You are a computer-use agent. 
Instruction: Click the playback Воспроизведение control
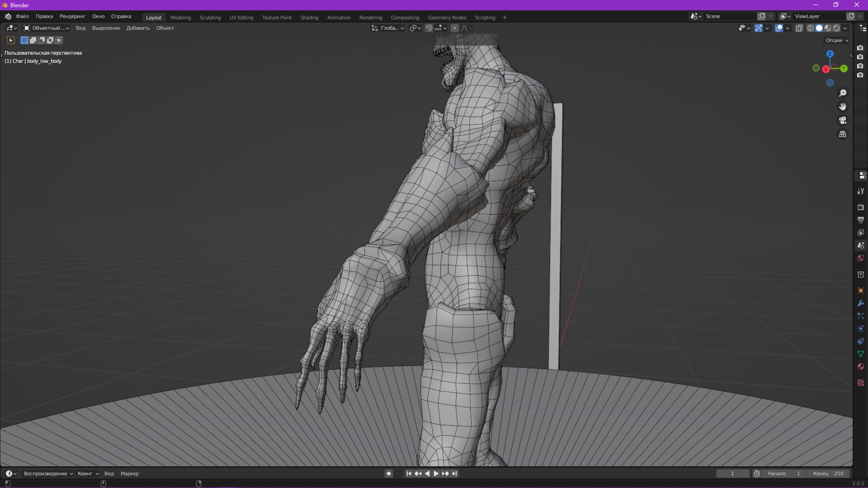46,474
